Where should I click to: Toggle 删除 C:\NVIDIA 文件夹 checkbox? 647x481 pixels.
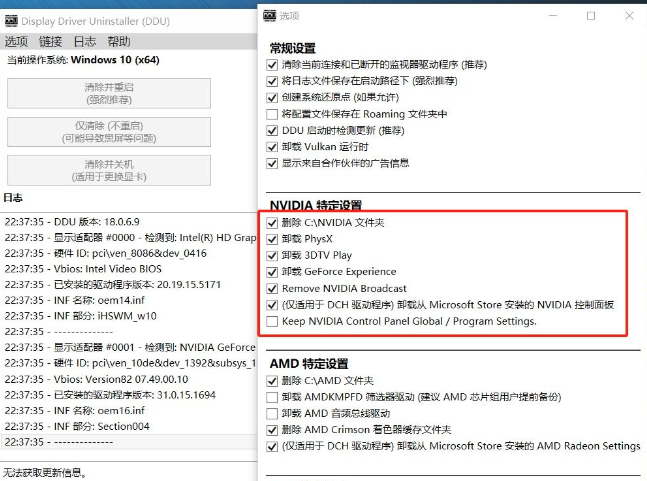coord(272,223)
